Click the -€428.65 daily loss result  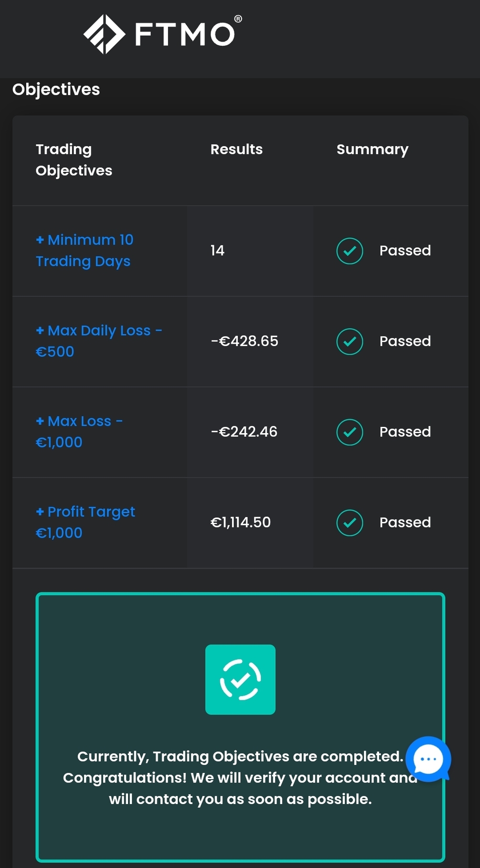(245, 341)
